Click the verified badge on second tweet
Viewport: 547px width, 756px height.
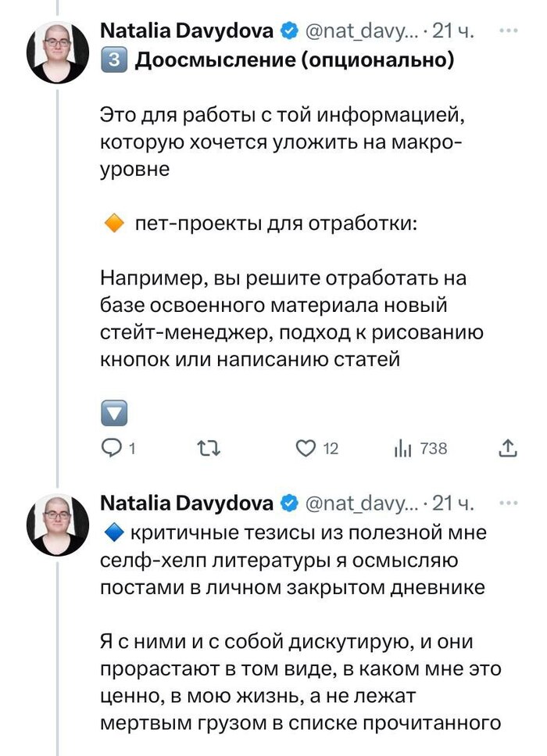(x=288, y=503)
